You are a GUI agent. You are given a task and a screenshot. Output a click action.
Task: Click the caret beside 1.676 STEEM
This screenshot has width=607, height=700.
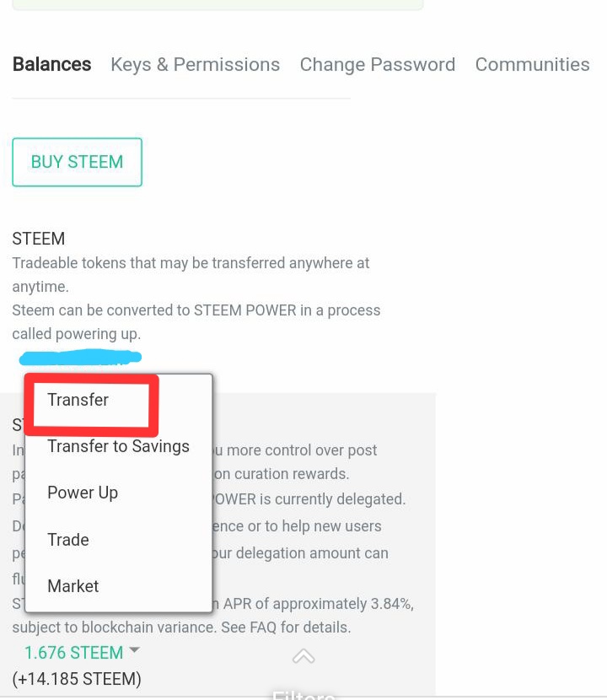135,650
